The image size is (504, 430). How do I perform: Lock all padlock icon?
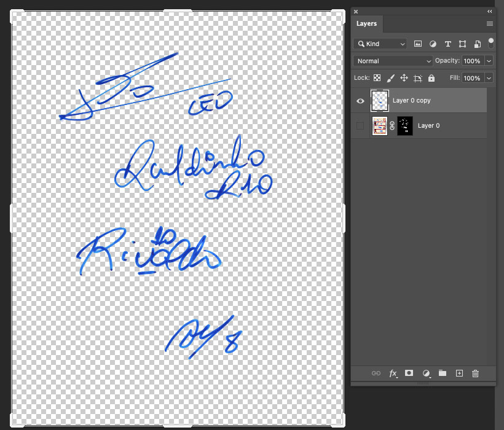click(431, 78)
